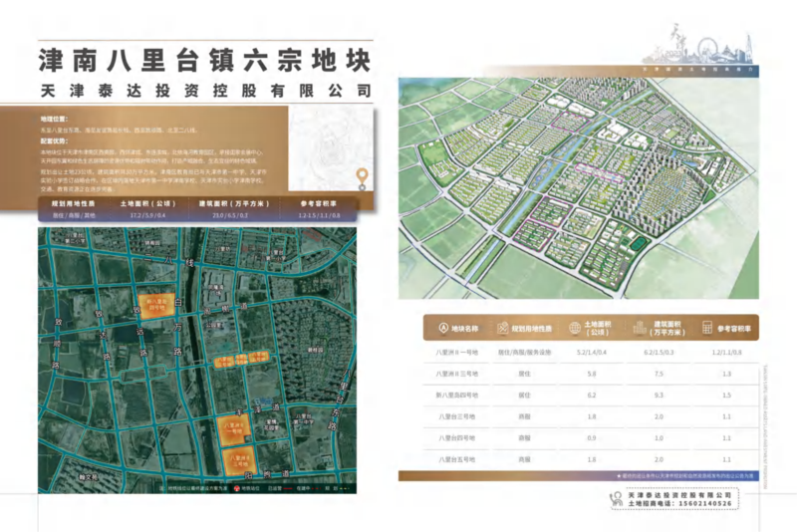Select the 八里洲II三号地 orange parcel on the map

(x=238, y=462)
